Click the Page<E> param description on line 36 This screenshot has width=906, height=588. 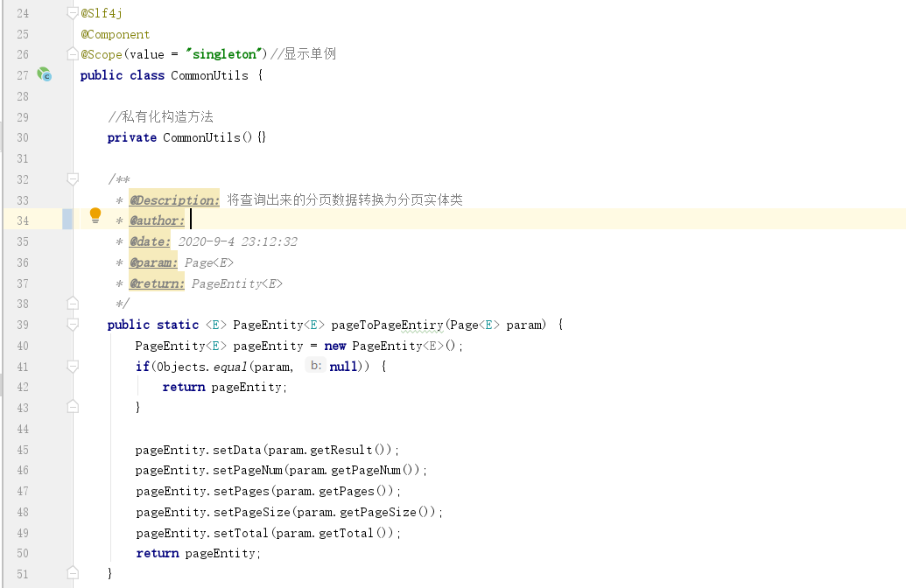coord(209,262)
